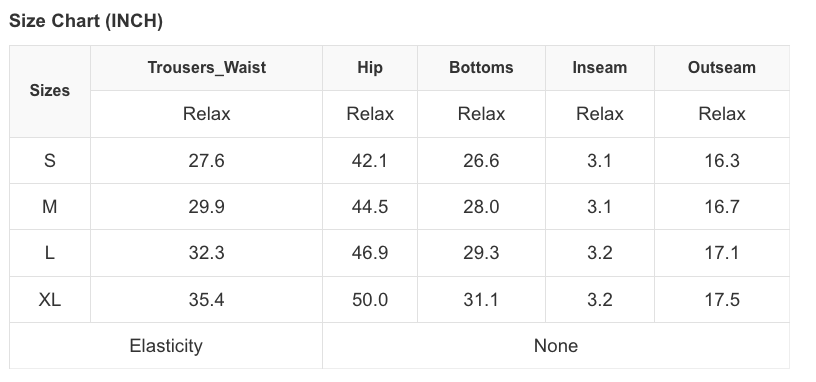
Task: Select waist value 27.6 for size S
Action: [x=207, y=160]
